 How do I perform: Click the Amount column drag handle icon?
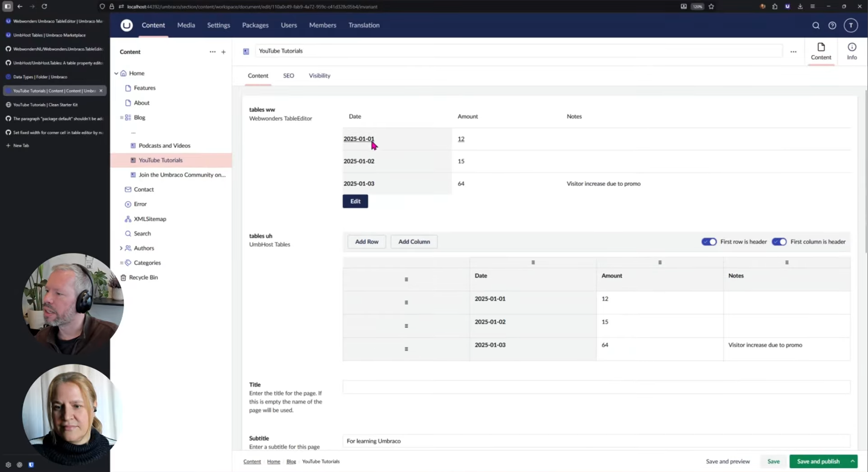click(660, 262)
